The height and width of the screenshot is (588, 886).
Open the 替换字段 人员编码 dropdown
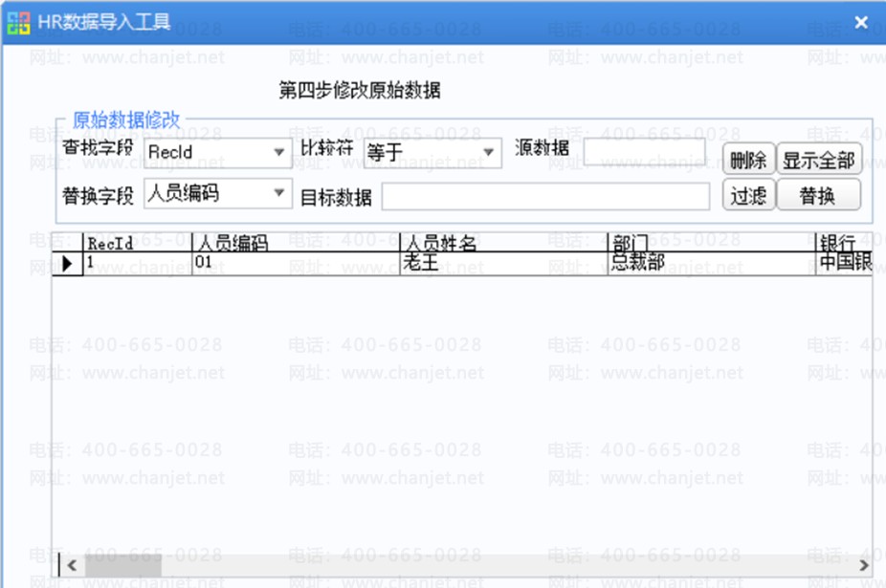(x=279, y=193)
